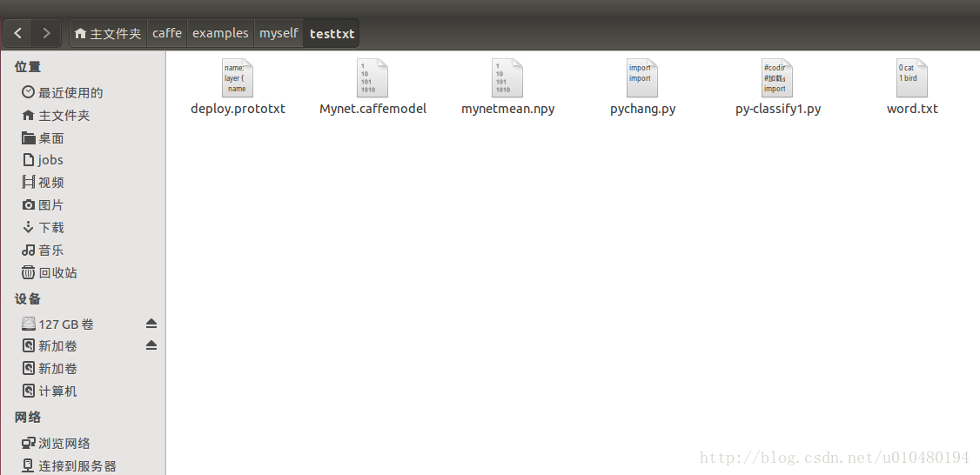
Task: Click the drive icon beside 127 GB 卷
Action: coord(28,324)
